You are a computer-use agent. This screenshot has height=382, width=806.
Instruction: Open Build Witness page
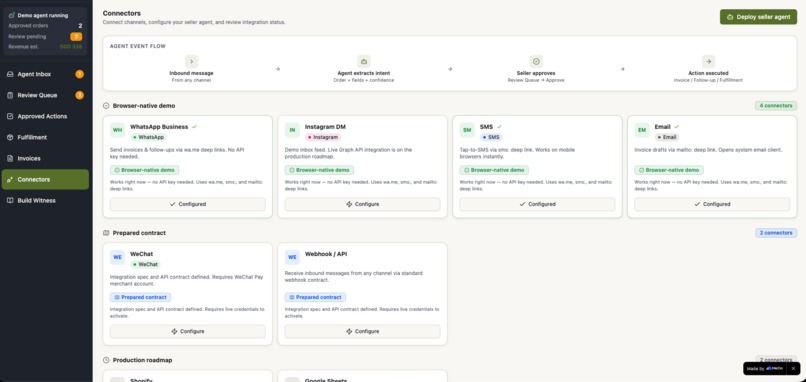[x=45, y=201]
